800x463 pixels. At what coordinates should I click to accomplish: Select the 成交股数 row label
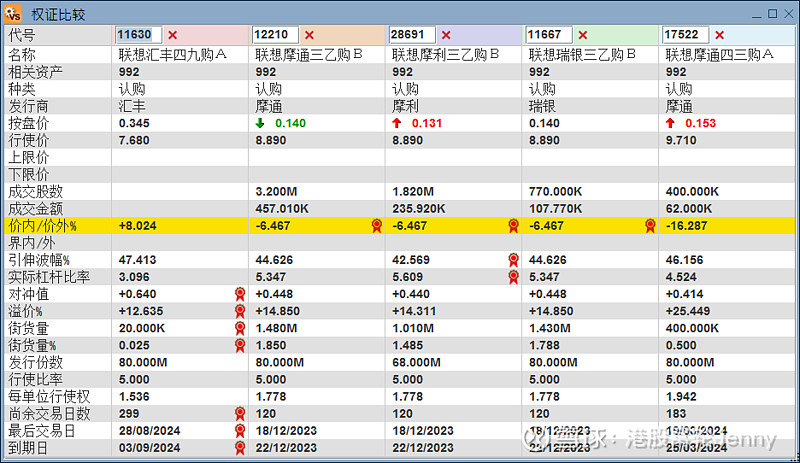35,191
